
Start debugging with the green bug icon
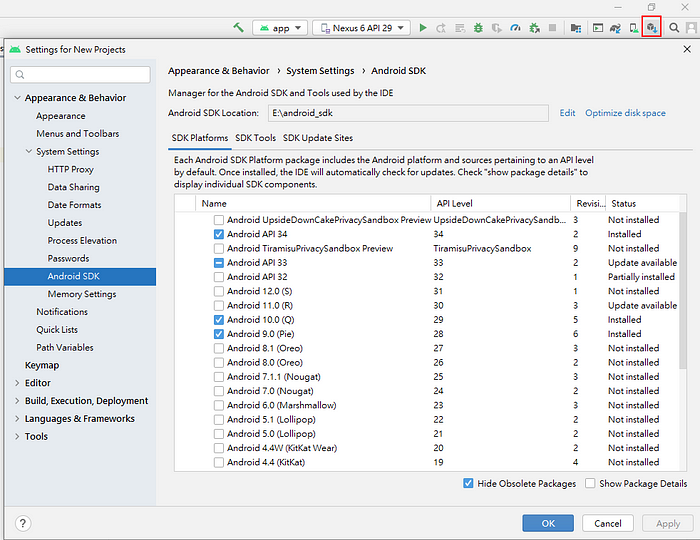pos(478,28)
